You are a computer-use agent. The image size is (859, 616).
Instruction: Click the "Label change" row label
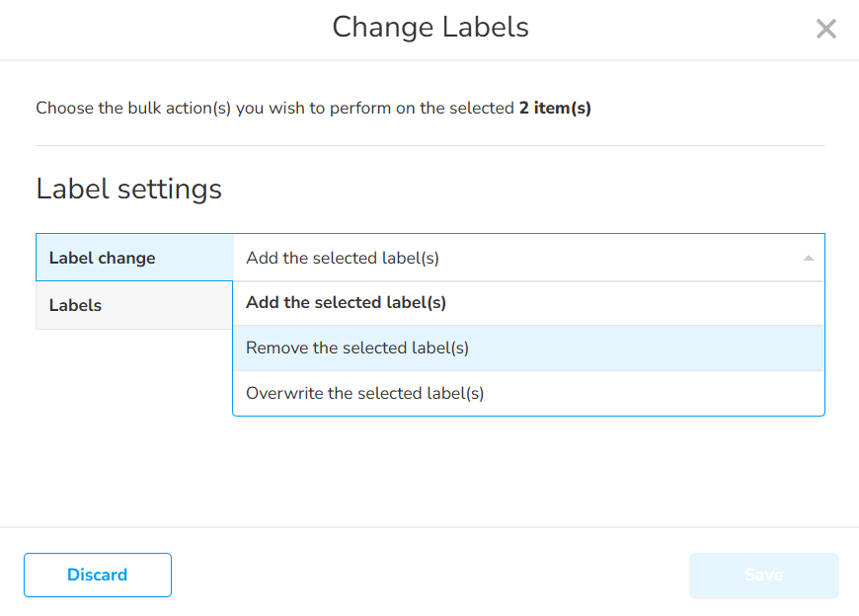click(102, 259)
